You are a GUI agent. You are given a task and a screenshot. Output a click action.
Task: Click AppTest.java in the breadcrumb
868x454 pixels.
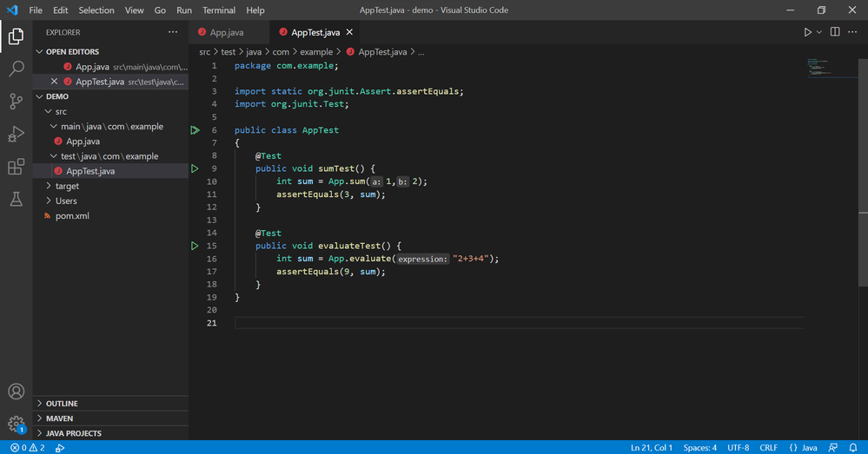(x=382, y=52)
